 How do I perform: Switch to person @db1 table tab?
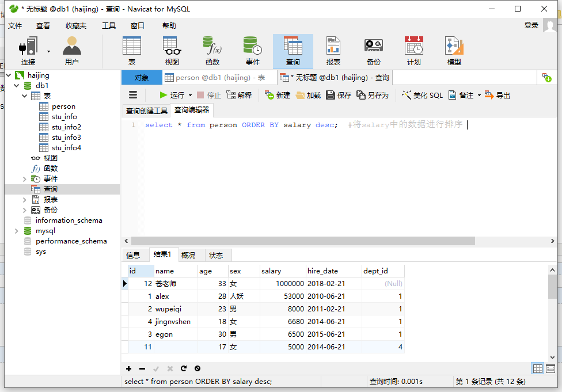pos(220,77)
